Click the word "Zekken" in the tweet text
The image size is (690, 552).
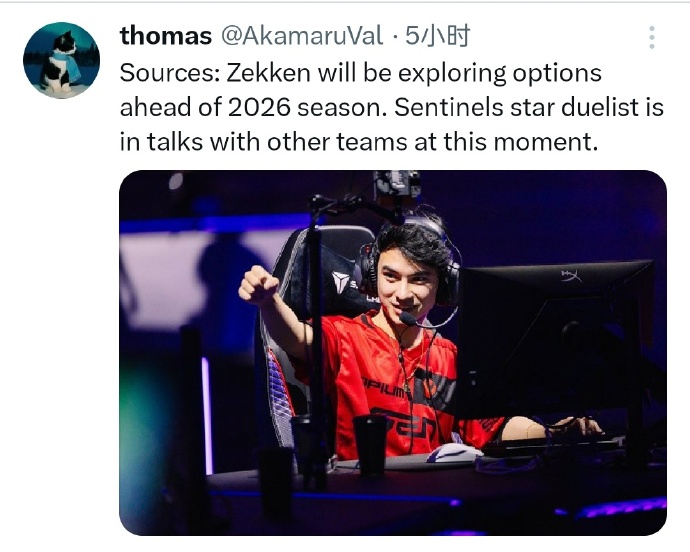pyautogui.click(x=264, y=73)
